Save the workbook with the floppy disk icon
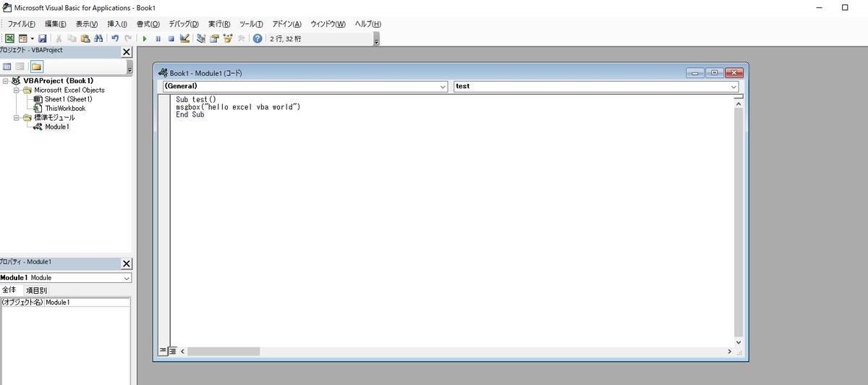The image size is (868, 385). pyautogui.click(x=42, y=38)
